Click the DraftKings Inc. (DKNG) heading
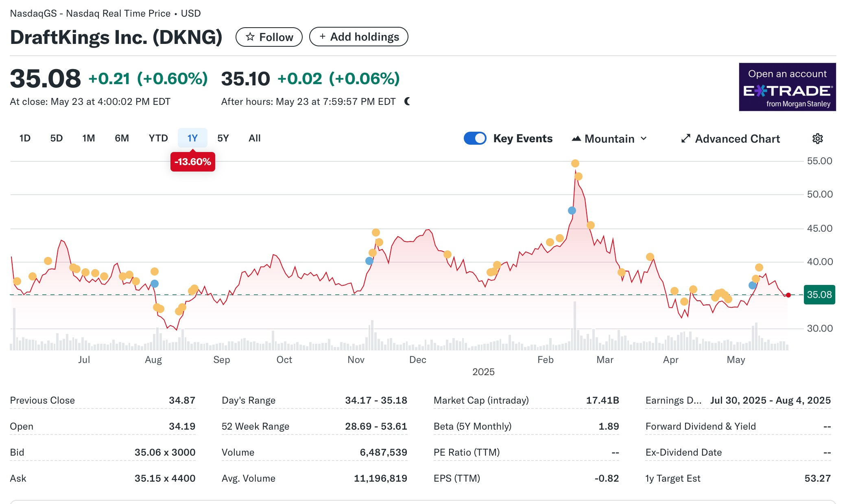Viewport: 847px width, 504px height. click(116, 37)
